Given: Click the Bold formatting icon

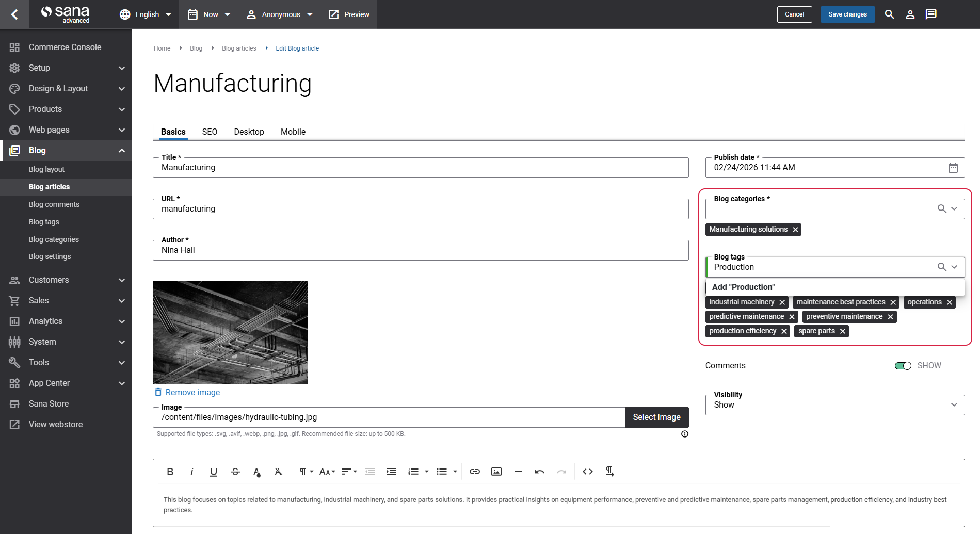Looking at the screenshot, I should [170, 472].
